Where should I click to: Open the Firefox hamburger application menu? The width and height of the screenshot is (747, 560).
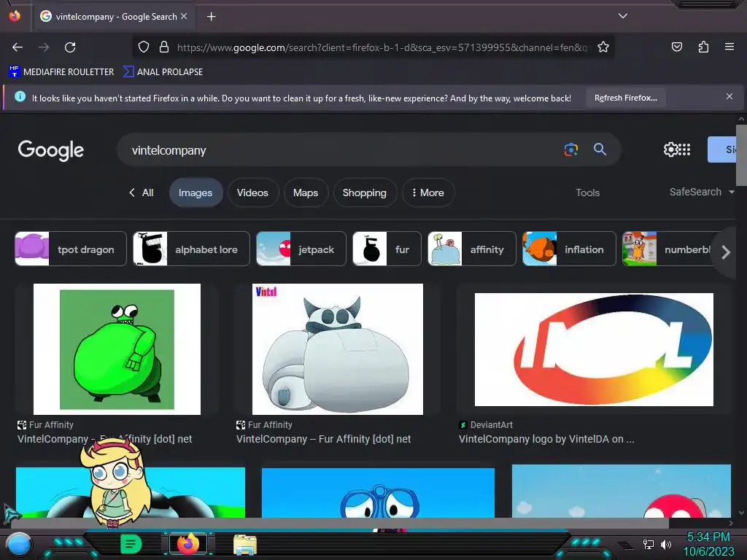coord(729,47)
